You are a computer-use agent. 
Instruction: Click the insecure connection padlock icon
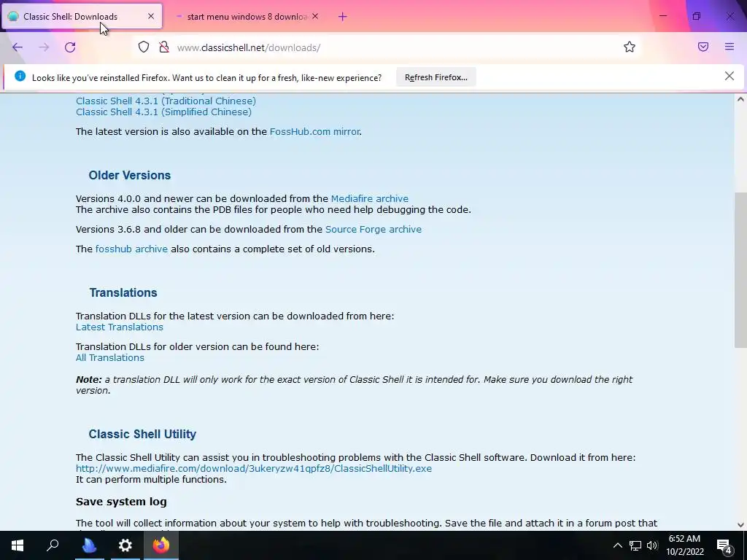(x=164, y=47)
